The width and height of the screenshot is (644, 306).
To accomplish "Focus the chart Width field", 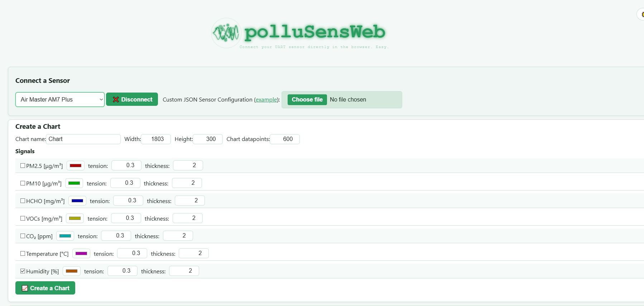I will tap(156, 139).
